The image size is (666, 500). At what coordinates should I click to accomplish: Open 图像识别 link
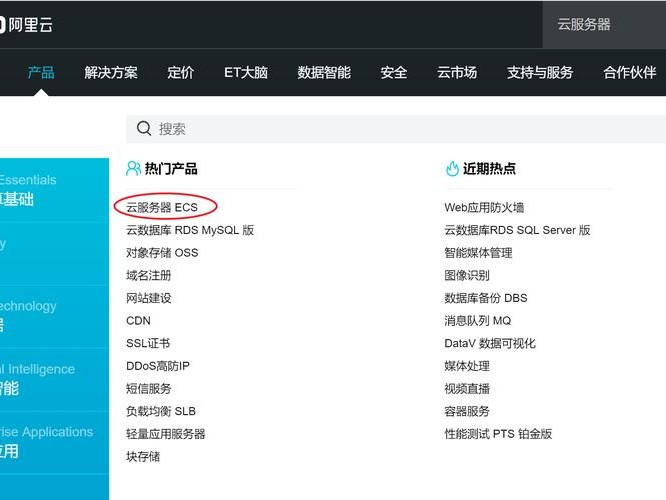click(x=467, y=275)
